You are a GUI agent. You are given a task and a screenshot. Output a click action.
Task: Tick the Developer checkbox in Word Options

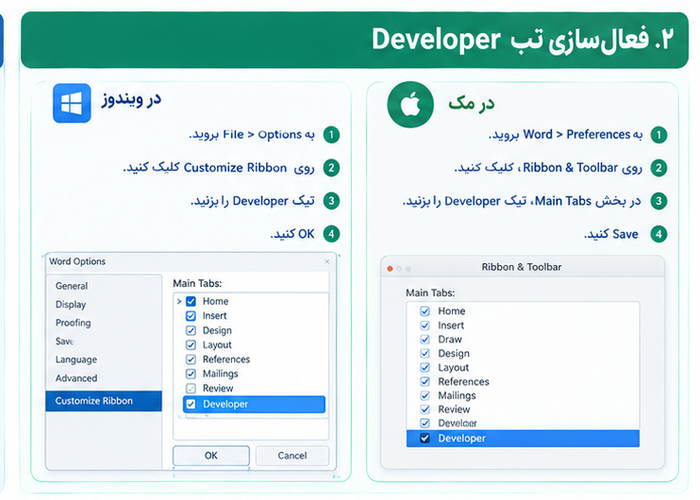(x=191, y=404)
